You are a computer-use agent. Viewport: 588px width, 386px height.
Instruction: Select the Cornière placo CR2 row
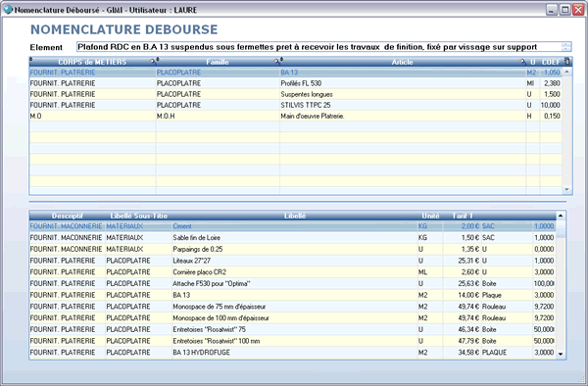point(292,272)
